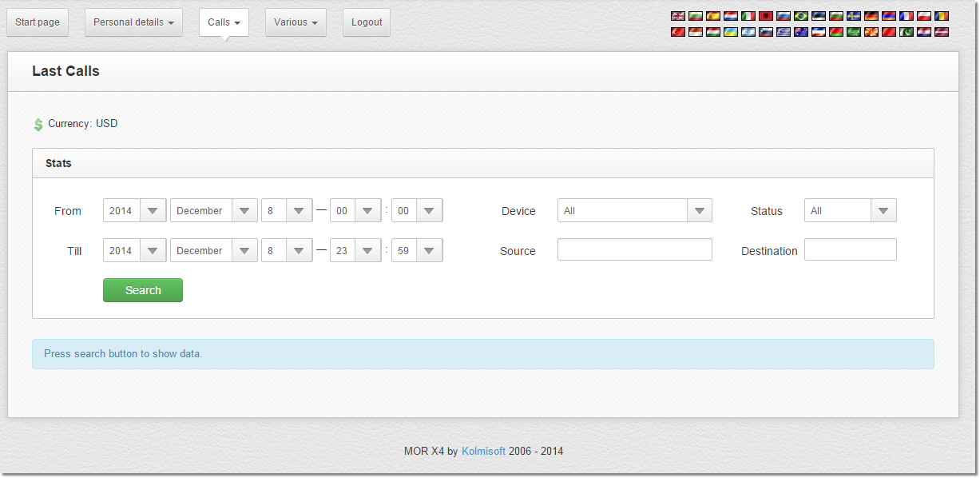Open the Personal details menu
Image resolution: width=980 pixels, height=478 pixels.
click(133, 22)
